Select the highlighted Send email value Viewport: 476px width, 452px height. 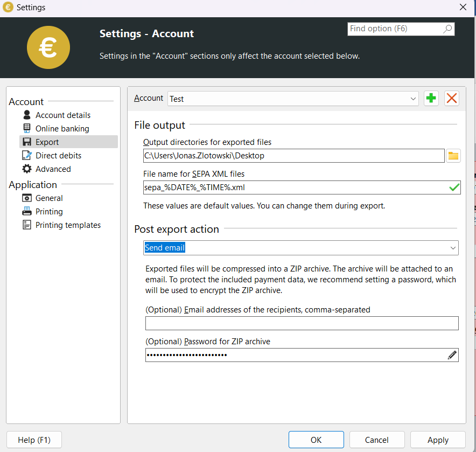165,248
